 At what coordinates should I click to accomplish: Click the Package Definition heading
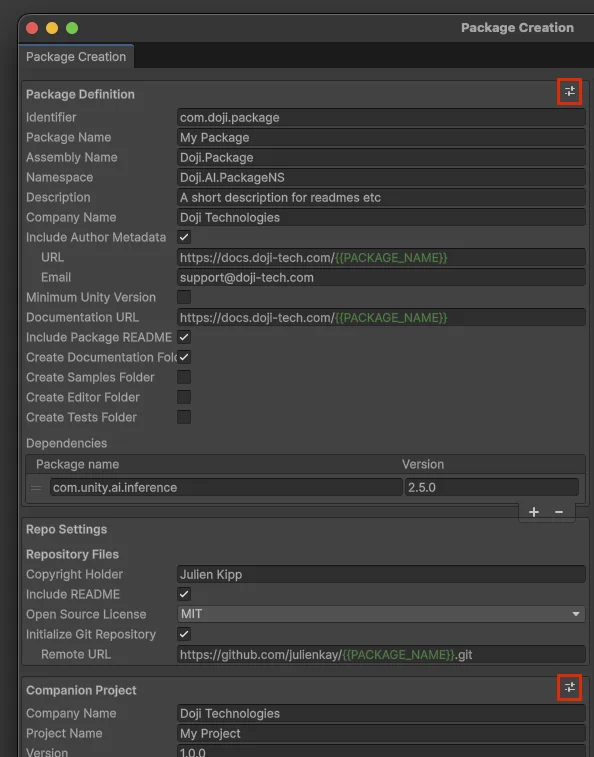[x=80, y=94]
